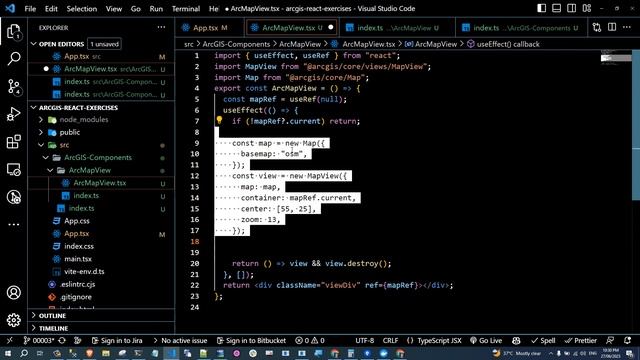
Task: Open the Source Control view
Action: pos(13,87)
